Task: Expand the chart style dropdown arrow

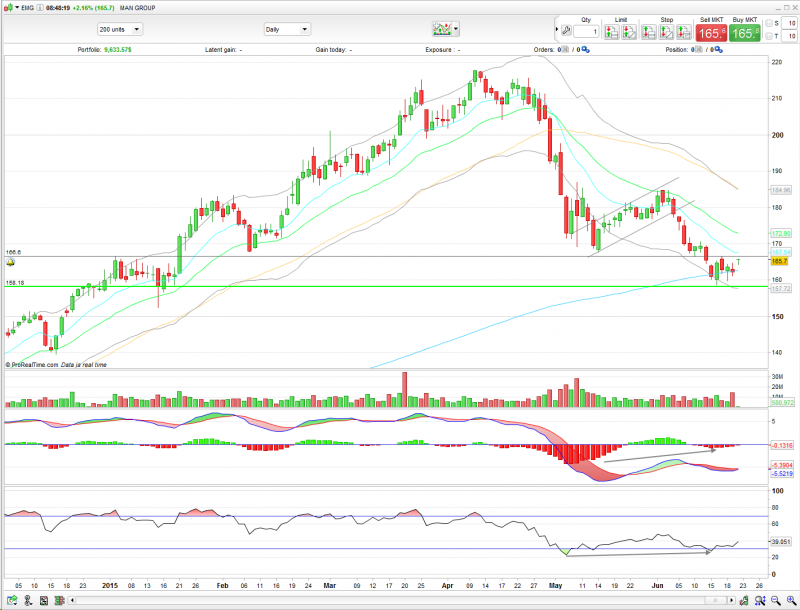Action: click(456, 30)
